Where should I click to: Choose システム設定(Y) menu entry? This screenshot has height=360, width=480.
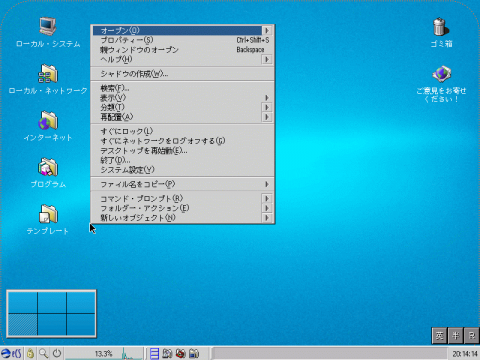tap(182, 170)
